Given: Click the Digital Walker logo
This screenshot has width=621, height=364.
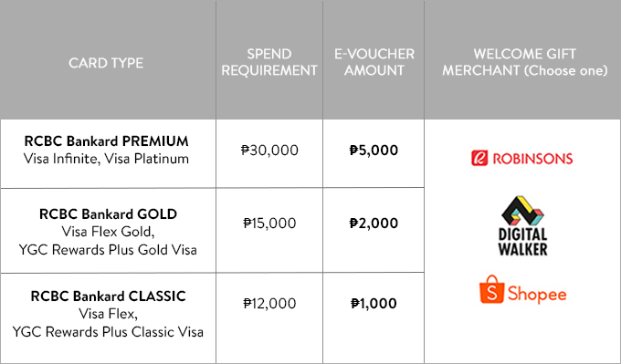Looking at the screenshot, I should [x=522, y=226].
